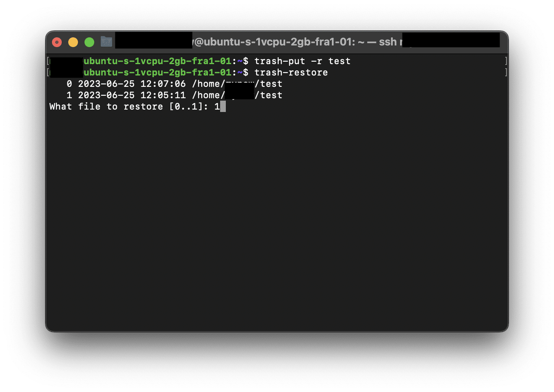Image resolution: width=554 pixels, height=392 pixels.
Task: Click the dollar sign on second prompt line
Action: [x=246, y=72]
